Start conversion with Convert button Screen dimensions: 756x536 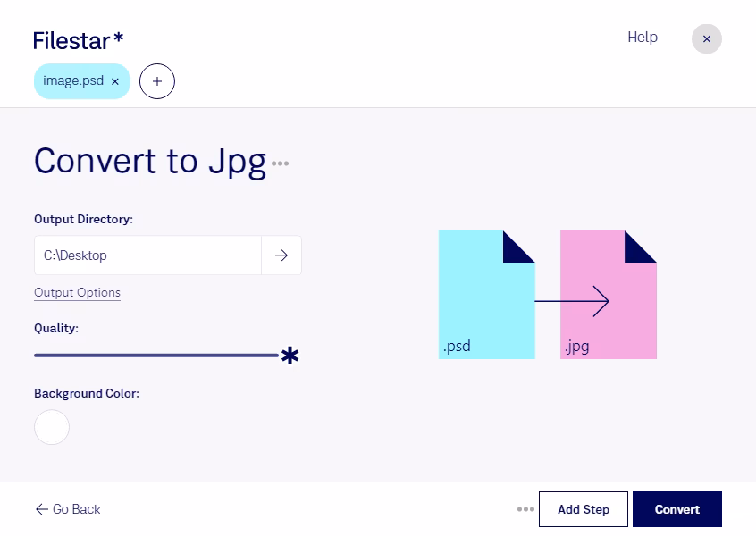(x=676, y=509)
